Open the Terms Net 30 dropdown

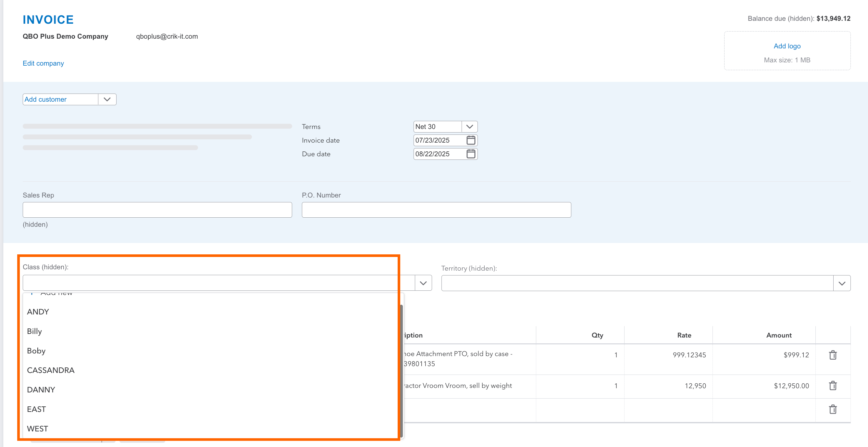[x=469, y=127]
